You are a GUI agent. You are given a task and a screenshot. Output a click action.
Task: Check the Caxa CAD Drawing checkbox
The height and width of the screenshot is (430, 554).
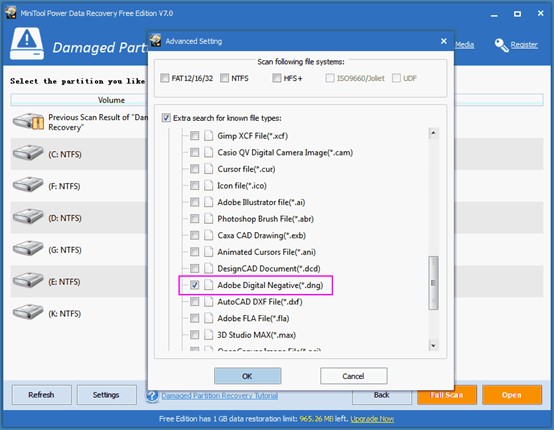tap(194, 235)
